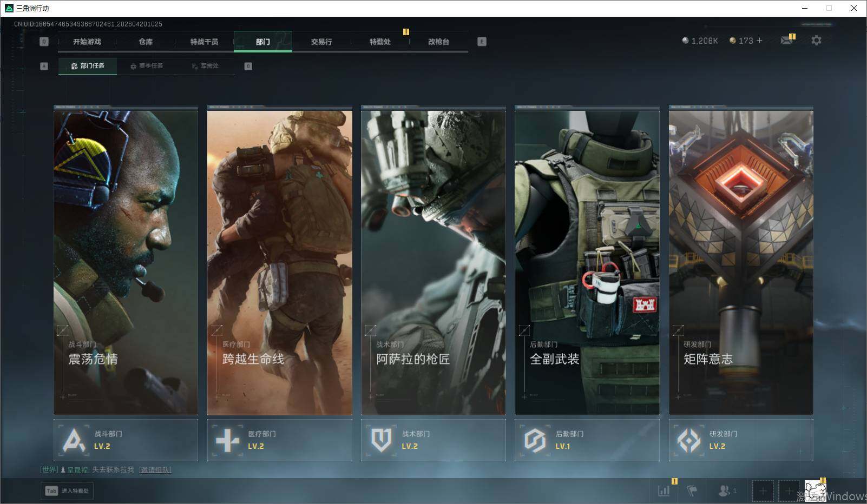This screenshot has height=504, width=867.
Task: Open the friends list icon
Action: pyautogui.click(x=724, y=491)
